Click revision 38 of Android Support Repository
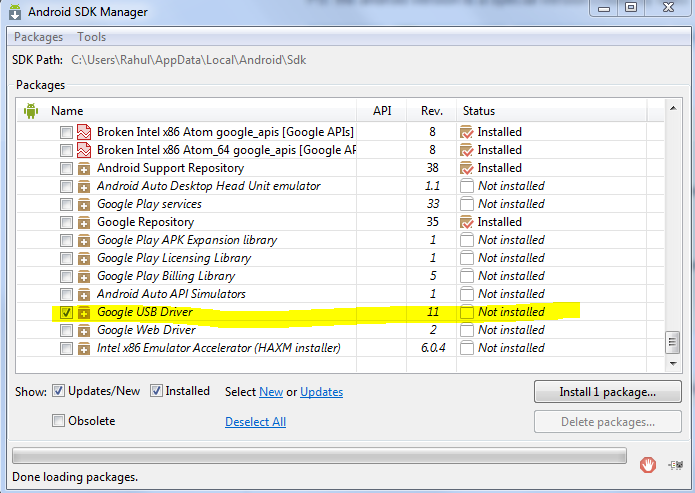This screenshot has height=493, width=695. (x=433, y=168)
